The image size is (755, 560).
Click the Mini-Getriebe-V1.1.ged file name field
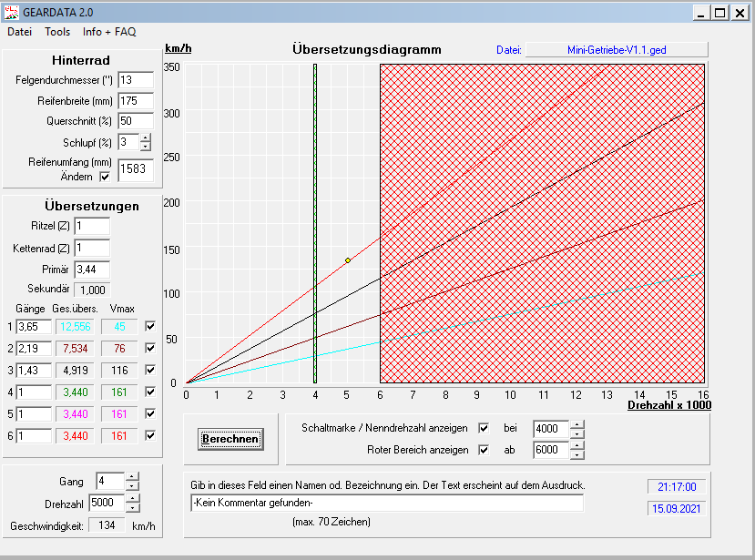tap(617, 50)
